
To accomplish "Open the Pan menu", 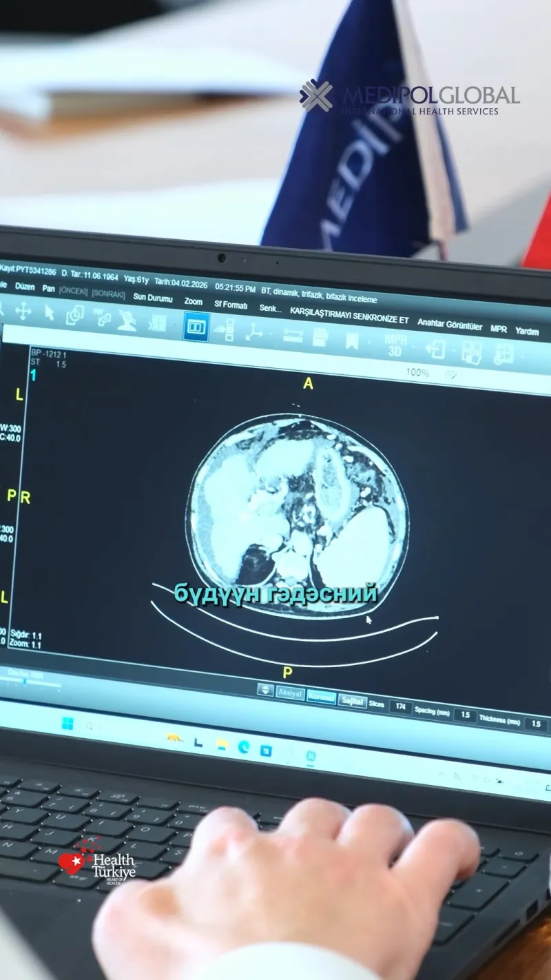I will (48, 289).
